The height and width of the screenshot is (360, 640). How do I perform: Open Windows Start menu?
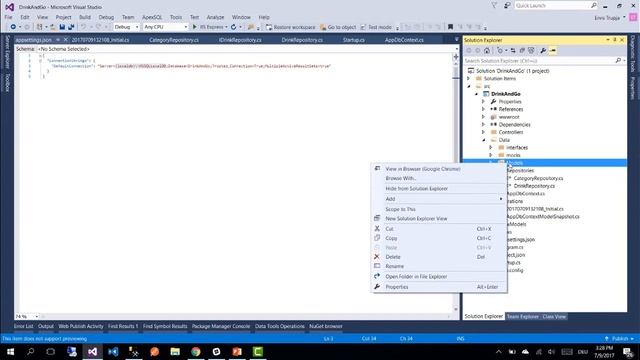tap(10, 351)
